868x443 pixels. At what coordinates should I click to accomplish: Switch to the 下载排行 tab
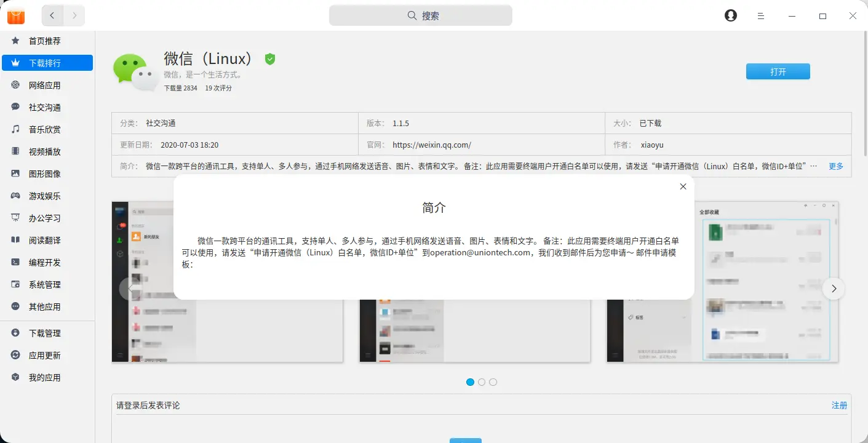[x=45, y=62]
